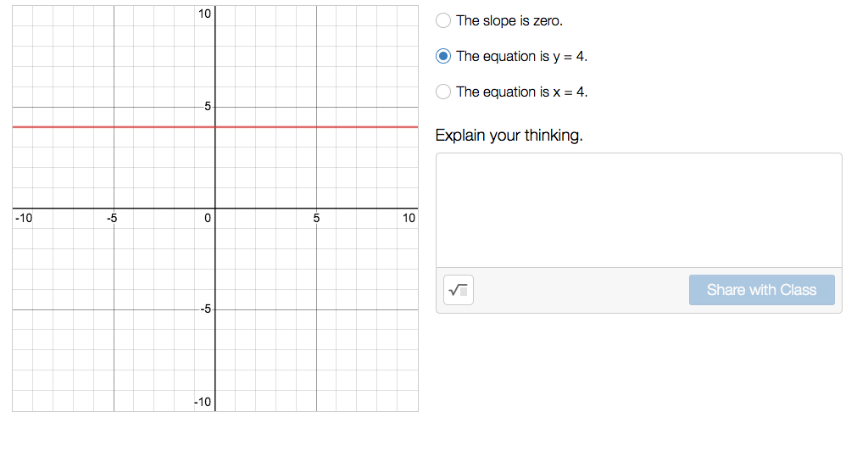
Task: Focus the Explain your thinking text box
Action: click(x=639, y=210)
